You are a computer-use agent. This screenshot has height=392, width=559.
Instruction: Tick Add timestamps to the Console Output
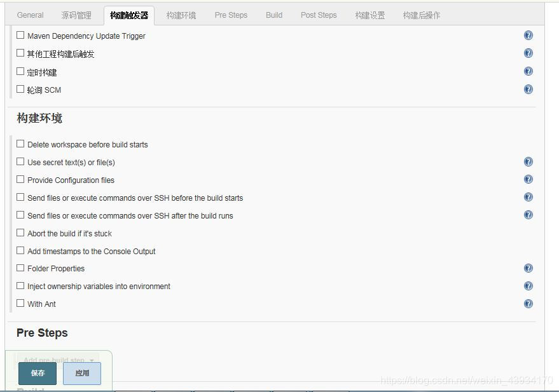coord(20,250)
